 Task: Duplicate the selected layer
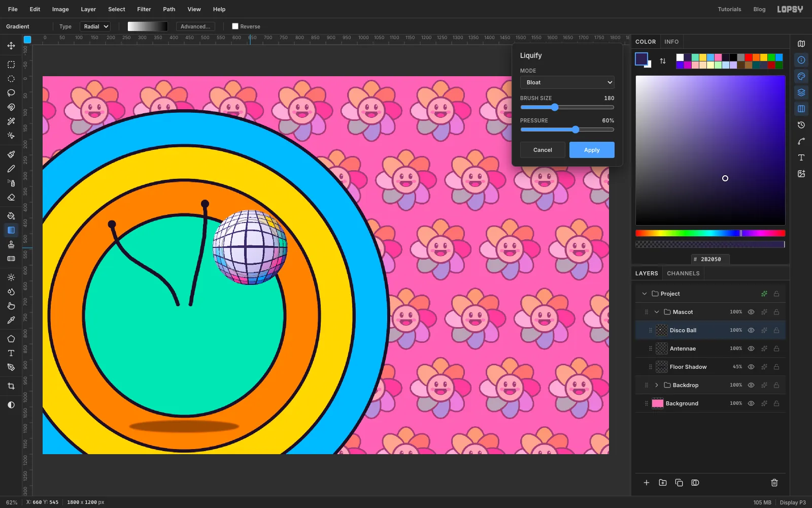click(x=679, y=483)
